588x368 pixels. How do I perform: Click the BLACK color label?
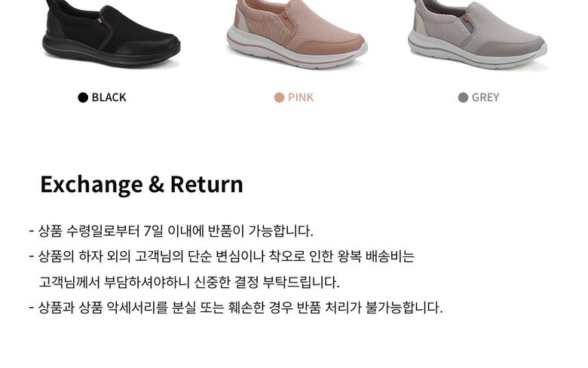pos(109,97)
